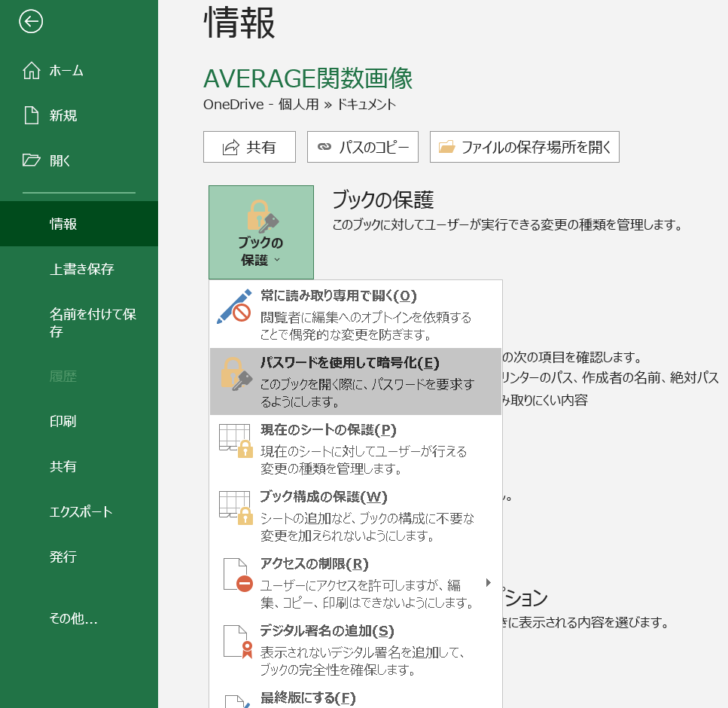
Task: Open the 情報 tab in sidebar
Action: pyautogui.click(x=63, y=224)
